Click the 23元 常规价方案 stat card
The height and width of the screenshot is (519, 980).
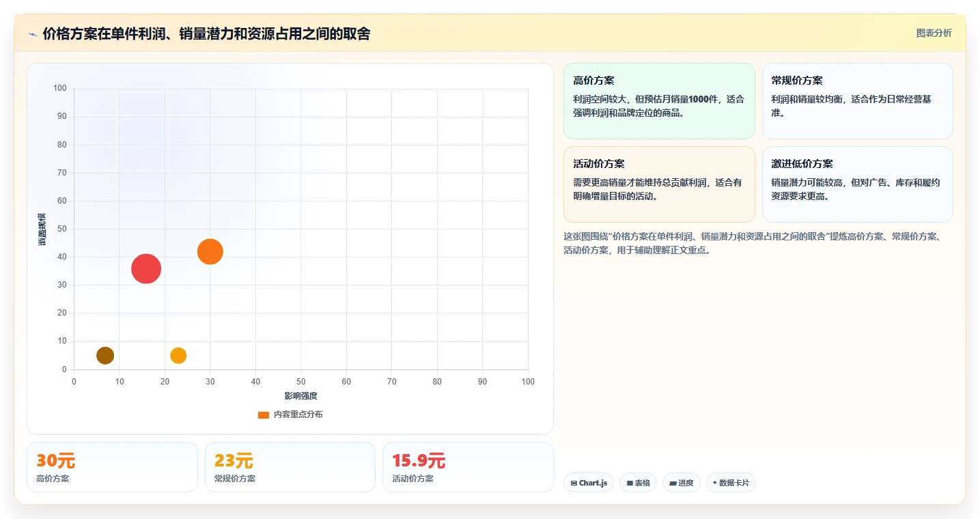(290, 467)
